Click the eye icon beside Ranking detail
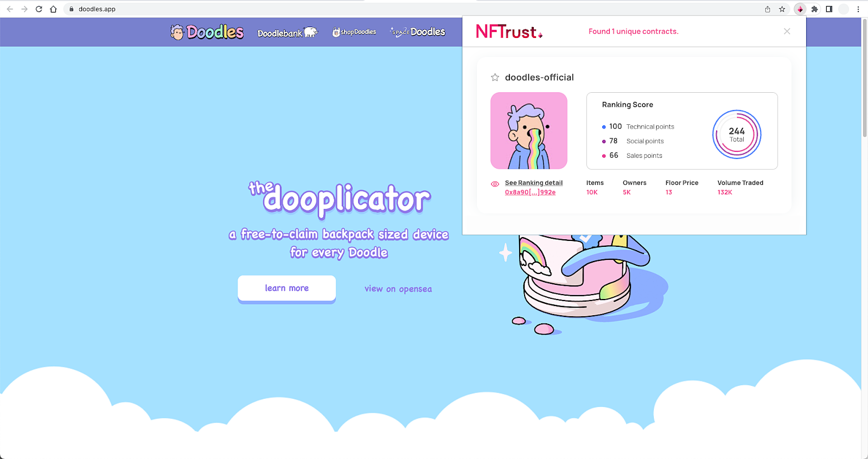This screenshot has width=868, height=459. coord(495,184)
